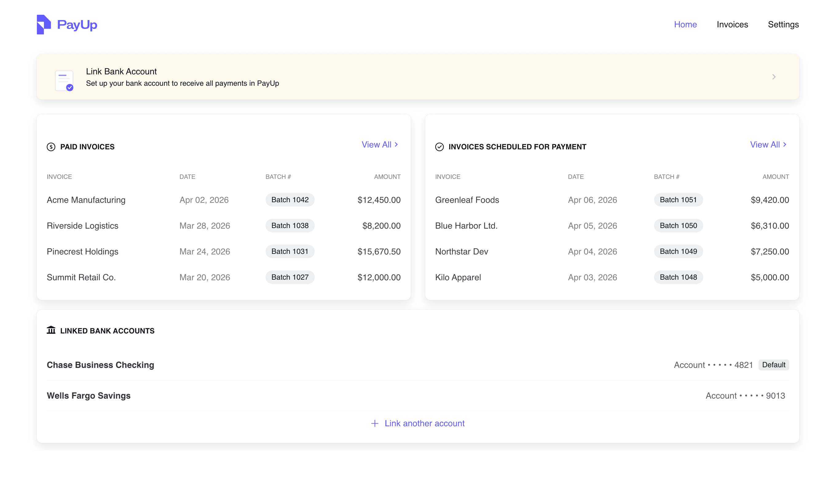Select the Batch 1042 tag for Acme Manufacturing
This screenshot has width=836, height=504.
(x=290, y=200)
